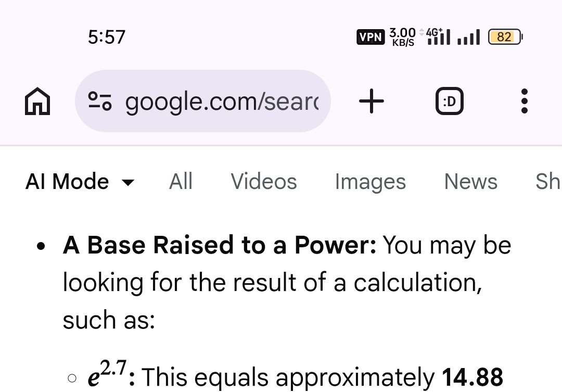The image size is (562, 392).
Task: Switch to the Images tab
Action: pos(370,182)
